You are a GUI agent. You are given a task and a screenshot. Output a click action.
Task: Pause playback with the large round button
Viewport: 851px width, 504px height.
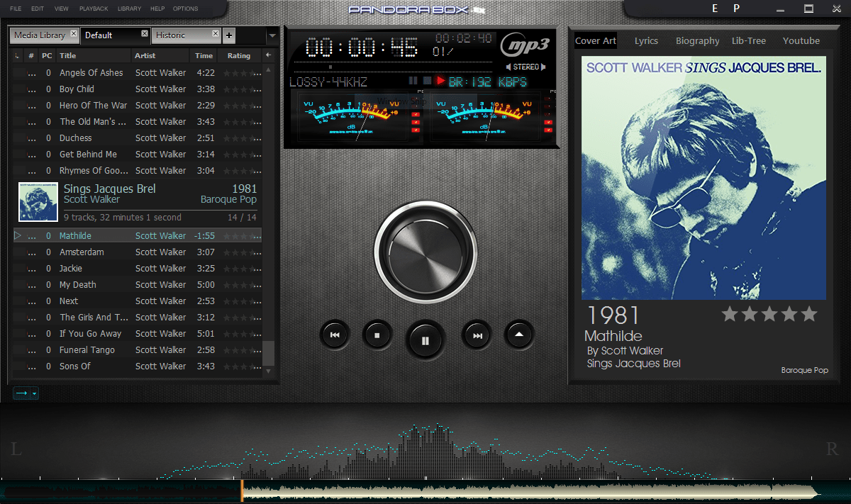(x=425, y=340)
